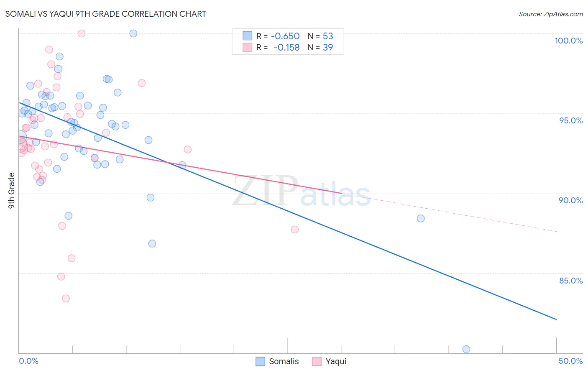The height and width of the screenshot is (373, 588).
Task: Click the pink swatch beside R = -0.158
Action: (x=248, y=47)
